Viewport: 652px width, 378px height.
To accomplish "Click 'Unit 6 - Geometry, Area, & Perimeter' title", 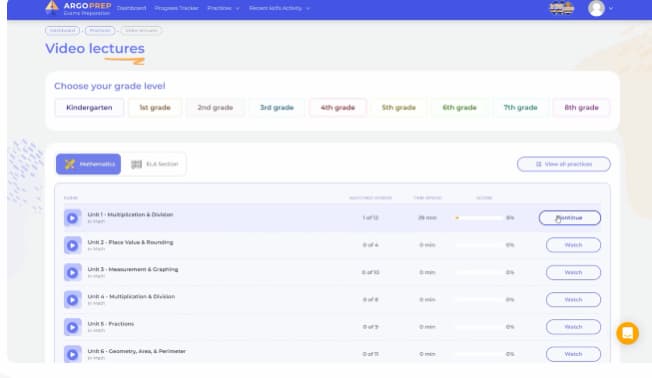I will point(136,351).
